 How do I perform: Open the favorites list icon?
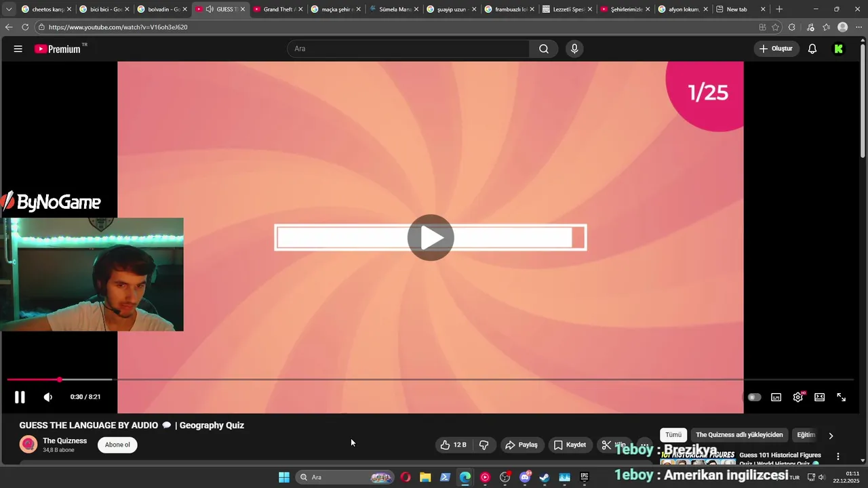click(x=826, y=27)
